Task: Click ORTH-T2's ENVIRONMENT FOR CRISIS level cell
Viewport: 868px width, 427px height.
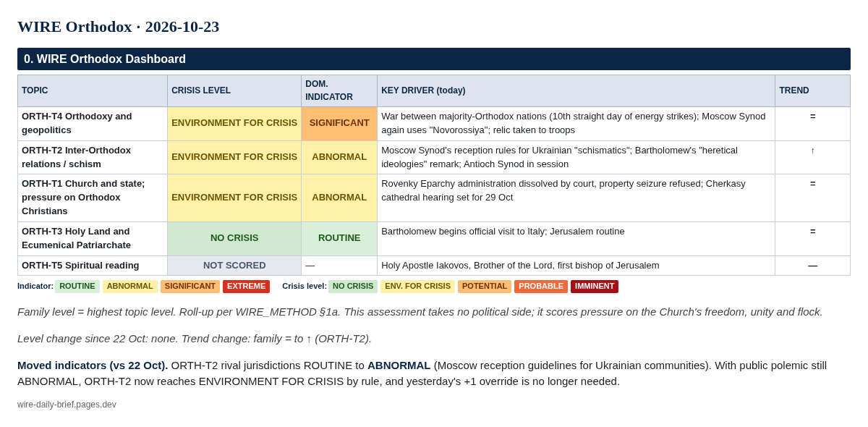Action: [x=234, y=158]
